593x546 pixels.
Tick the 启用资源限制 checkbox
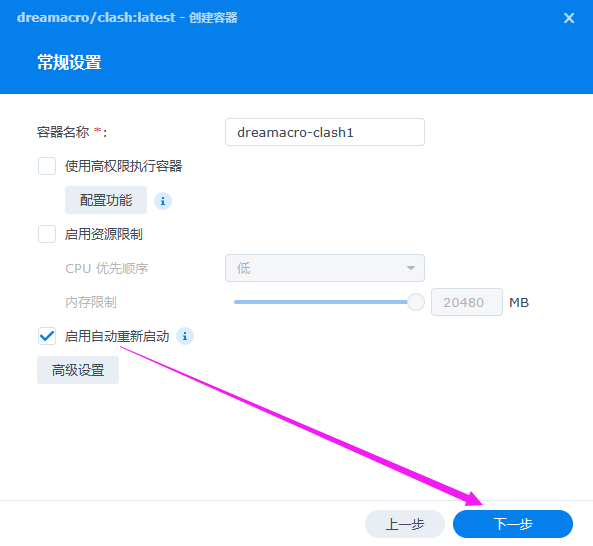coord(47,234)
